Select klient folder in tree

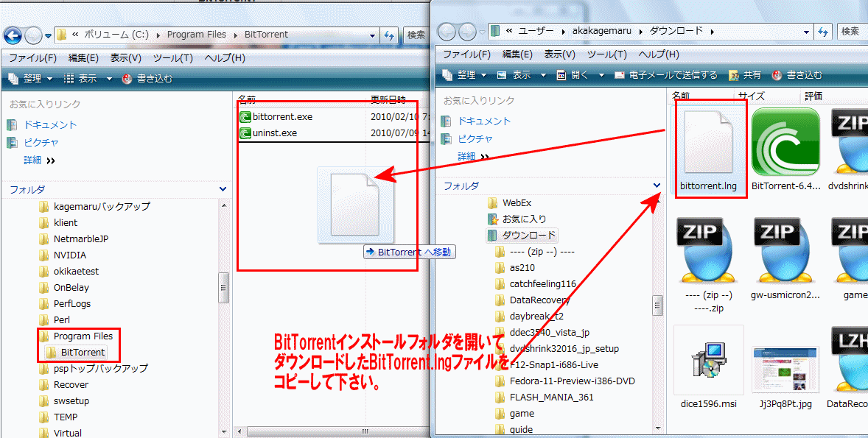[59, 223]
